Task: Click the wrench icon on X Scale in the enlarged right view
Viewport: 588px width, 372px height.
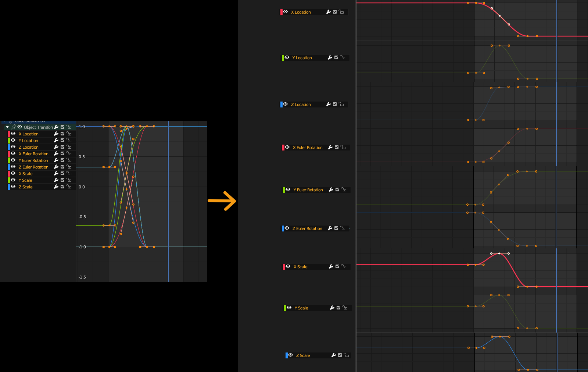Action: click(331, 267)
